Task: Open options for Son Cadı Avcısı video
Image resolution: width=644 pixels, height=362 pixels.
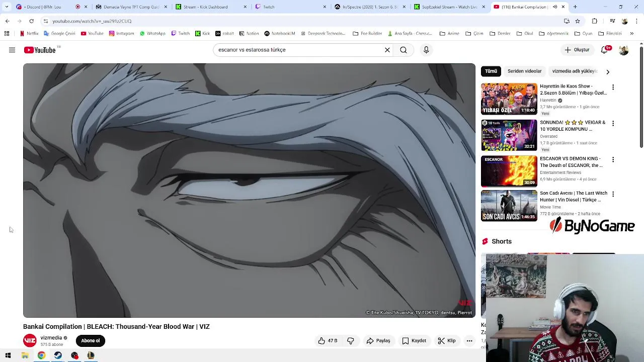Action: 613,194
